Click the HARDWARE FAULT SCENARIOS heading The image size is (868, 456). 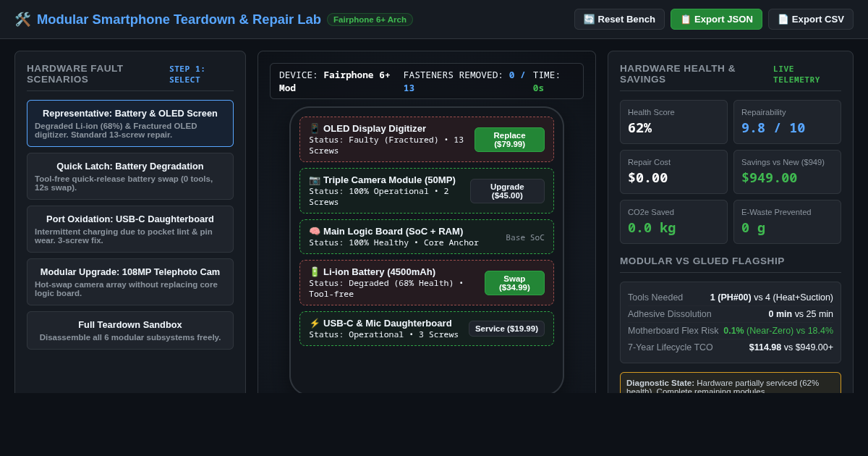tap(75, 74)
